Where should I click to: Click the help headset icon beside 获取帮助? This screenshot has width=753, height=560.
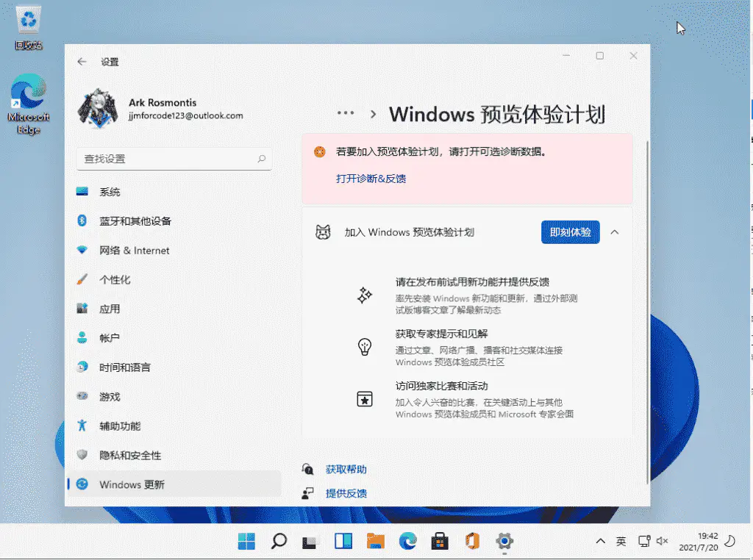307,469
